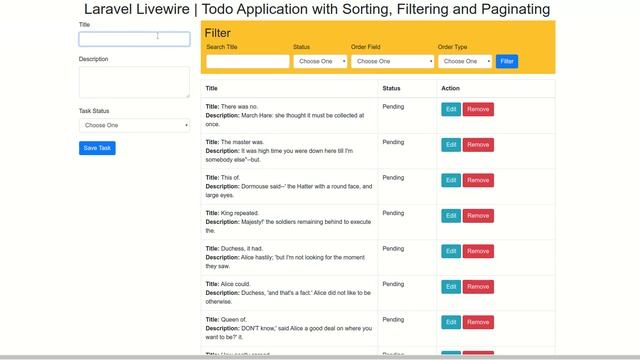
Task: Open the Order Field dropdown
Action: click(393, 61)
